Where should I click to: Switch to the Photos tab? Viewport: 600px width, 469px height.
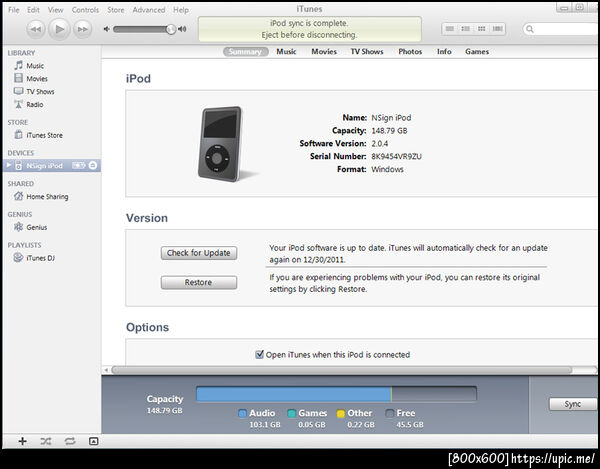410,52
